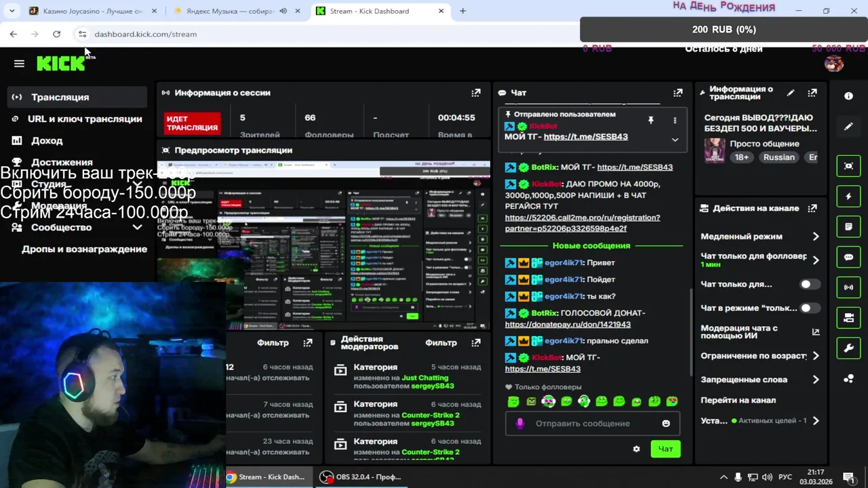
Task: Click the three-dots layout sidebar icon
Action: tap(848, 379)
